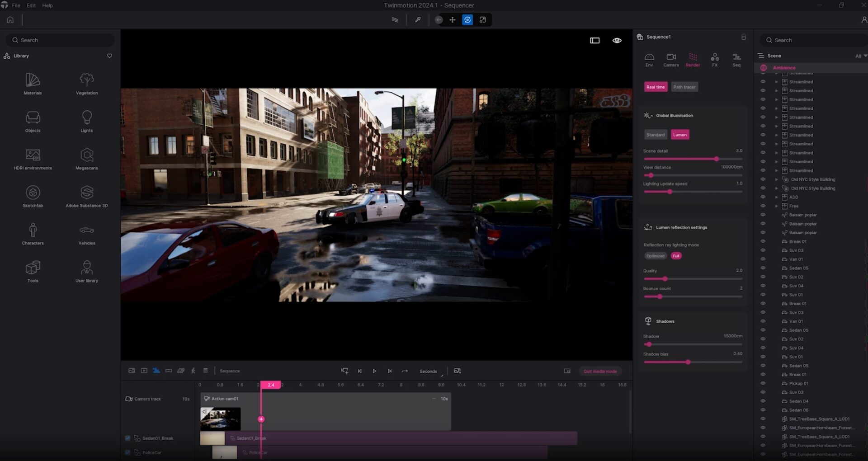This screenshot has height=461, width=868.
Task: Select the Scale tool in the top toolbar
Action: pyautogui.click(x=483, y=19)
